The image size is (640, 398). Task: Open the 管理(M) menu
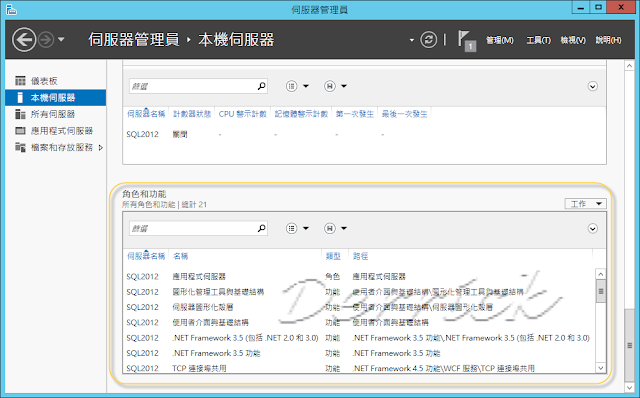500,40
